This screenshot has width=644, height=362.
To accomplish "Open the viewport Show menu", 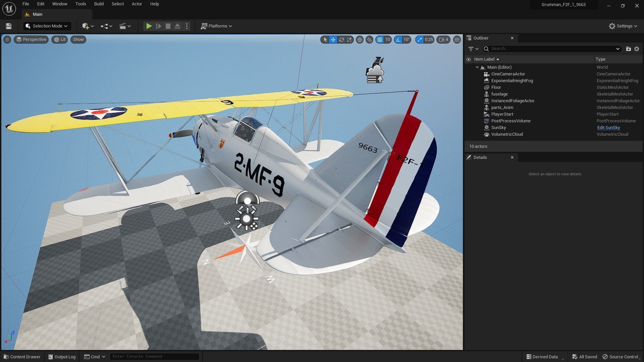I will coord(78,40).
